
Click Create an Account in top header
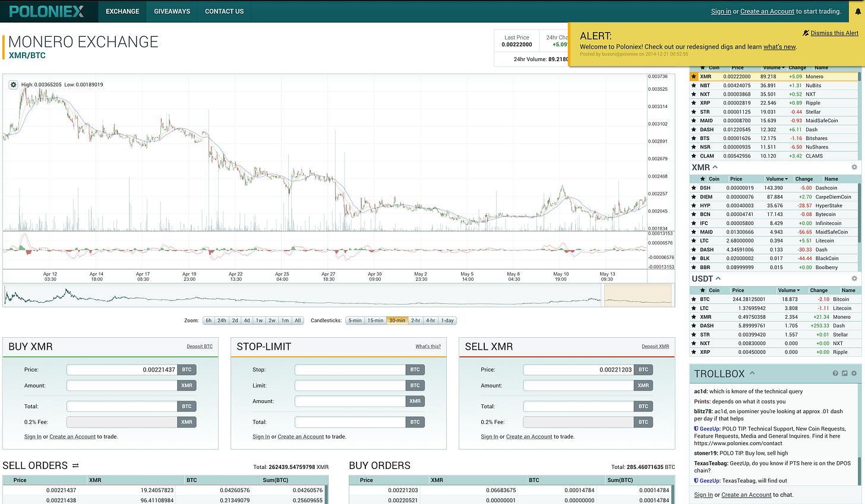click(x=767, y=11)
